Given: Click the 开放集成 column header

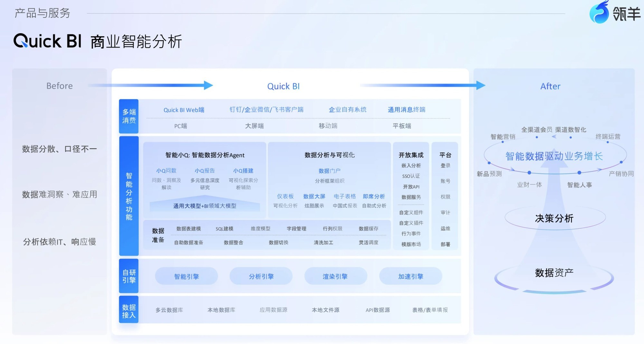Looking at the screenshot, I should tap(411, 155).
